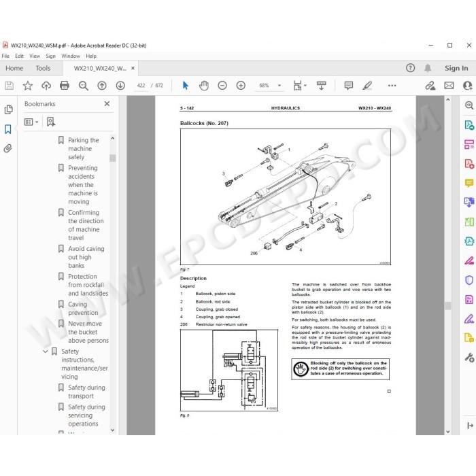Image resolution: width=476 pixels, height=476 pixels.
Task: Close the Bookmarks panel
Action: (x=107, y=104)
